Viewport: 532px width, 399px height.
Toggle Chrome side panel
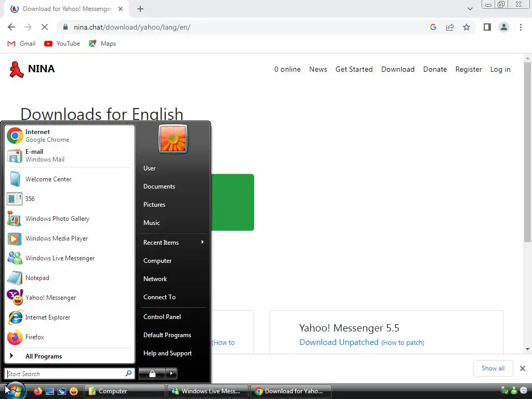pos(487,27)
